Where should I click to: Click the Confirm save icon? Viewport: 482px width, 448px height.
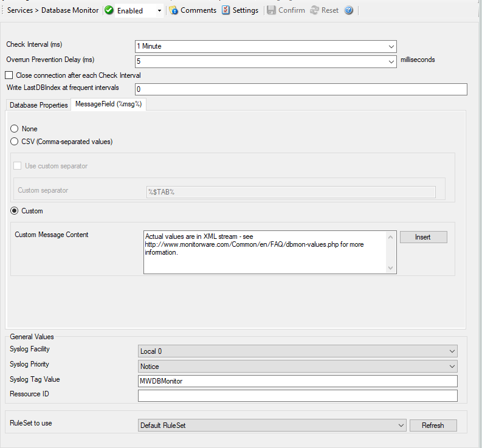(271, 10)
